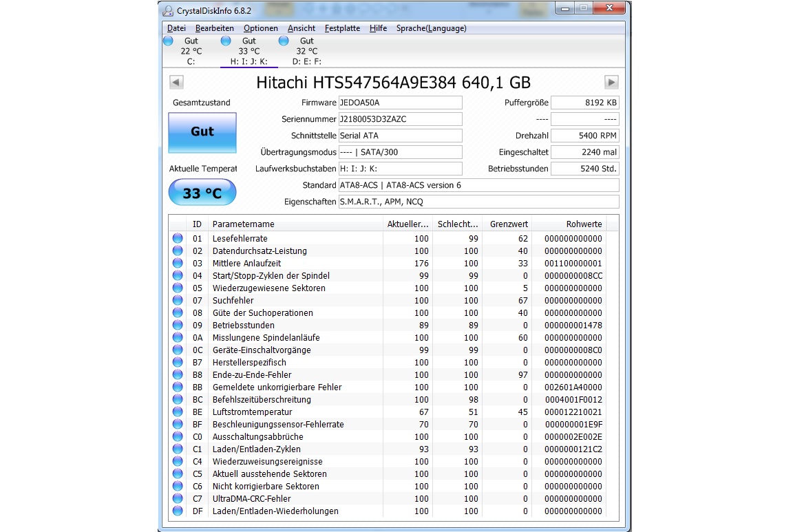Click status orb of Datendurchsatz-Leistung row
793x532 pixels.
click(178, 251)
